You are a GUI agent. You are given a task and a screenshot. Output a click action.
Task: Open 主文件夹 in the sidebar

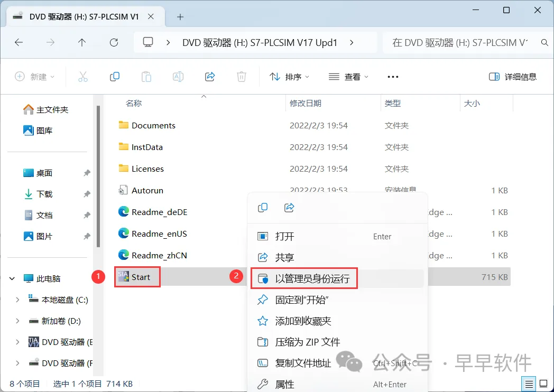[x=46, y=110]
